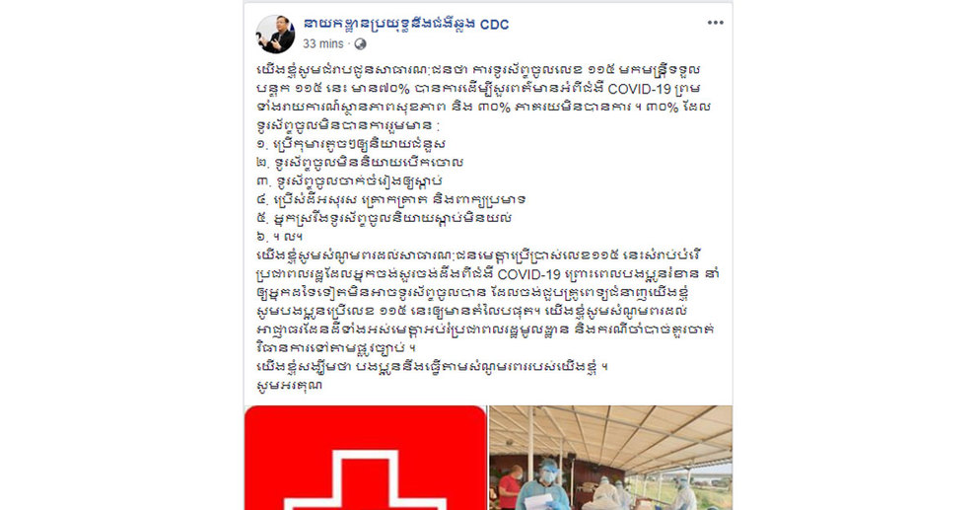Select first "COVID-19" mention in post text
The height and width of the screenshot is (510, 980).
click(639, 88)
